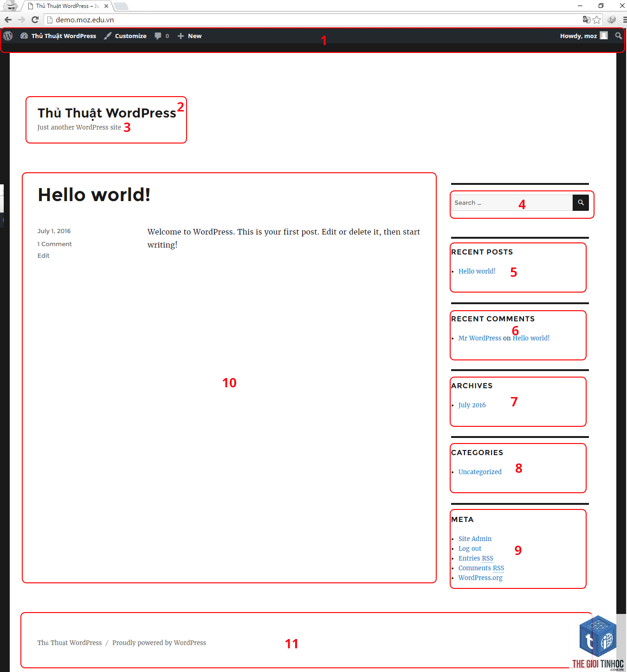This screenshot has width=627, height=672.
Task: Click the address bar showing demo.moz.edu.vn
Action: click(x=311, y=20)
